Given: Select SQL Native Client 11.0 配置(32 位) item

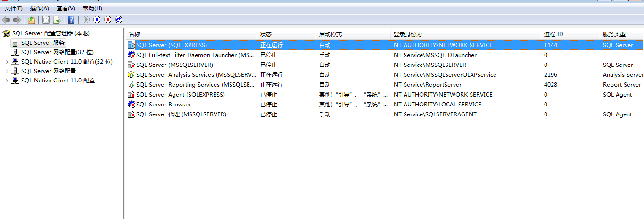Looking at the screenshot, I should [x=67, y=62].
